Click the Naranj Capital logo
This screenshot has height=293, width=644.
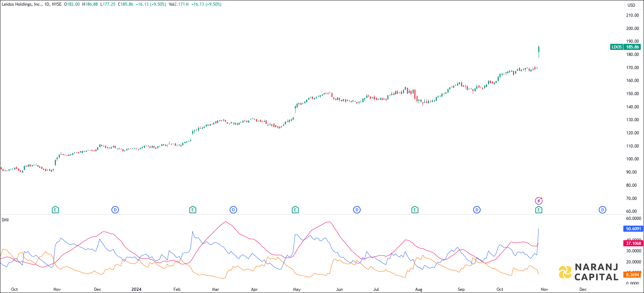pos(588,272)
